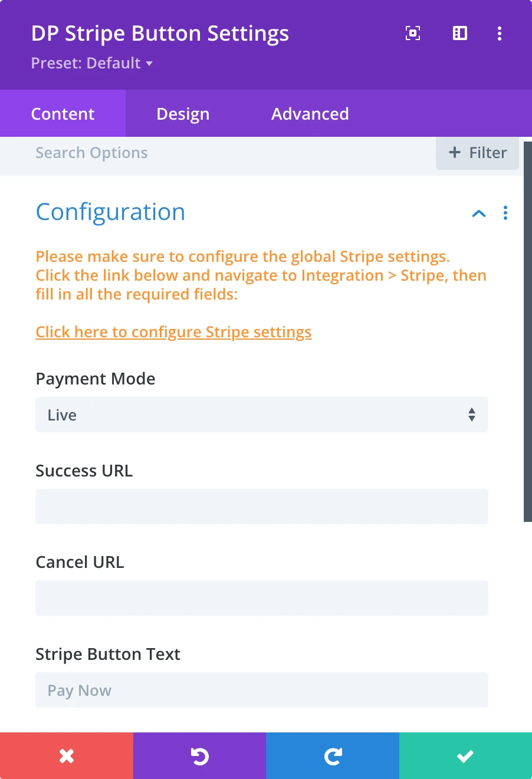Redo change using the redo icon

[x=333, y=756]
